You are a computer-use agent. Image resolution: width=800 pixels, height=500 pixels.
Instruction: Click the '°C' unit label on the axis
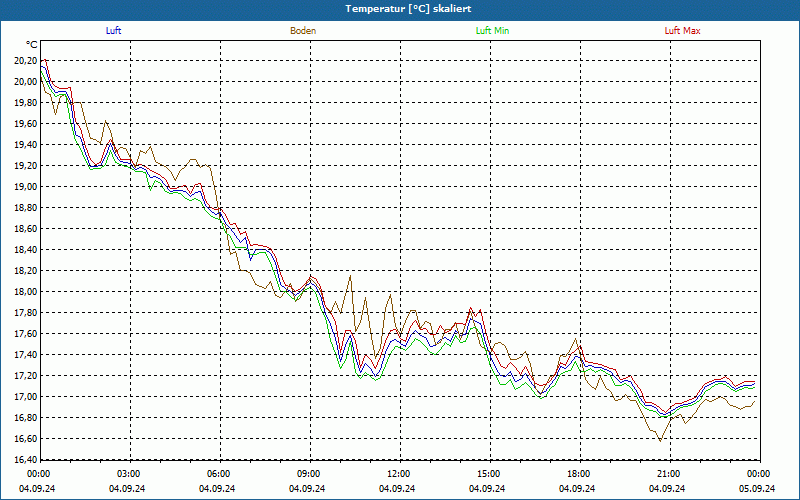[32, 45]
